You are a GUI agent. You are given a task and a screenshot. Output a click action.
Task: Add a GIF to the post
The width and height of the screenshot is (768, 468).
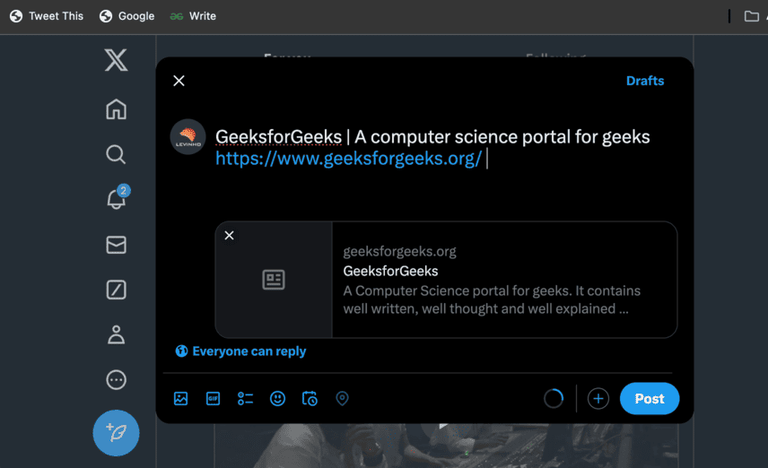coord(213,398)
